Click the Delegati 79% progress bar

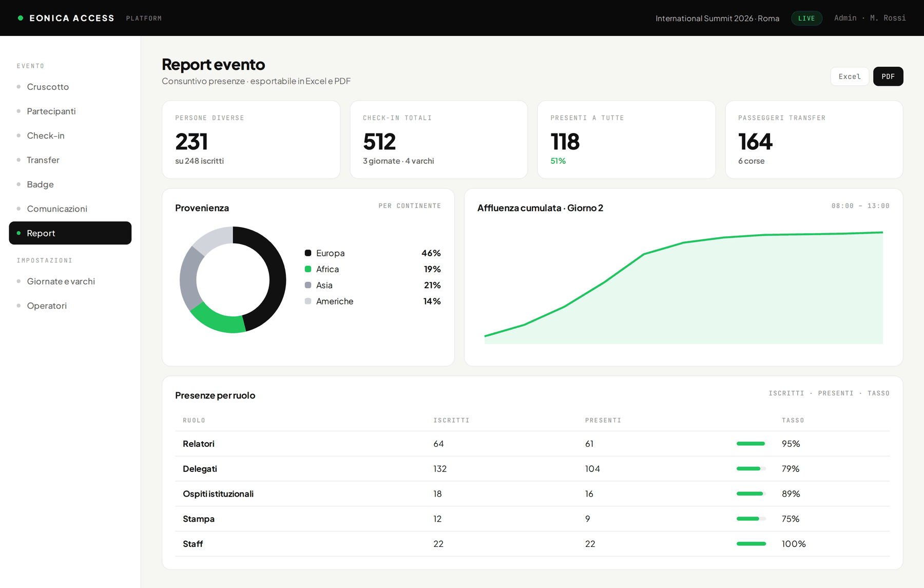click(751, 469)
